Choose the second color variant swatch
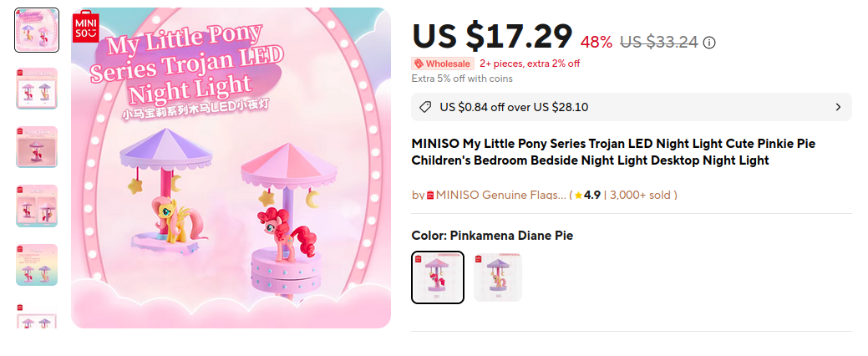 [498, 277]
